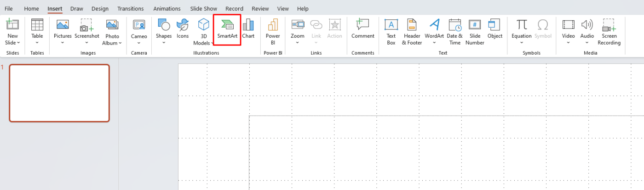The image size is (644, 190).
Task: Insert a Text Box
Action: point(391,31)
